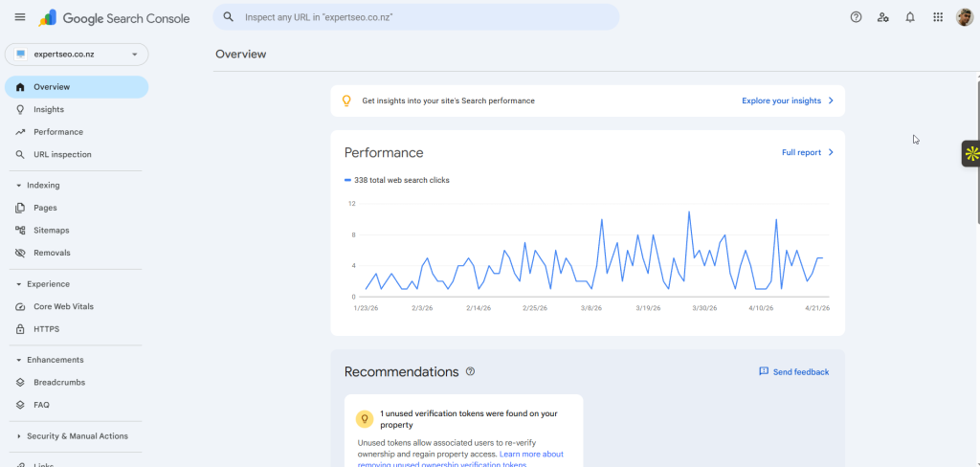
Task: Click the Recommendations heading
Action: point(401,372)
